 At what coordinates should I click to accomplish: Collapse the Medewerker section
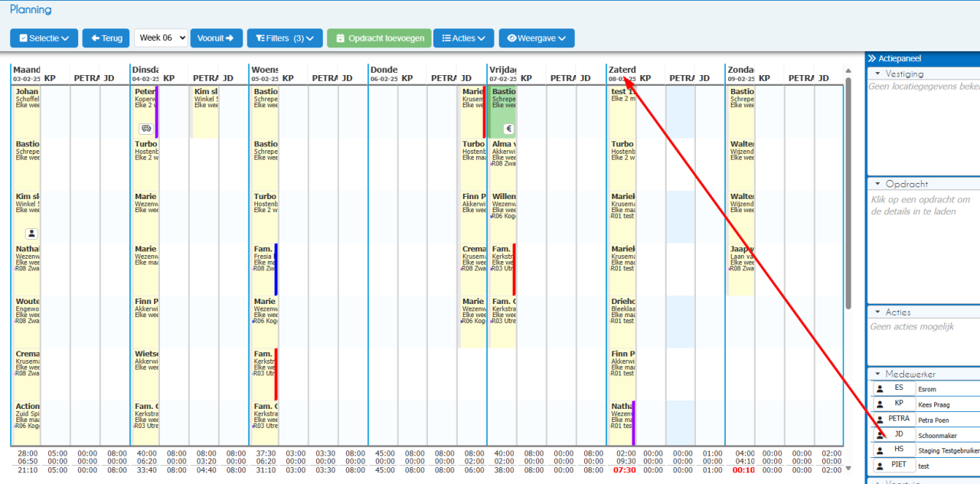pyautogui.click(x=877, y=374)
